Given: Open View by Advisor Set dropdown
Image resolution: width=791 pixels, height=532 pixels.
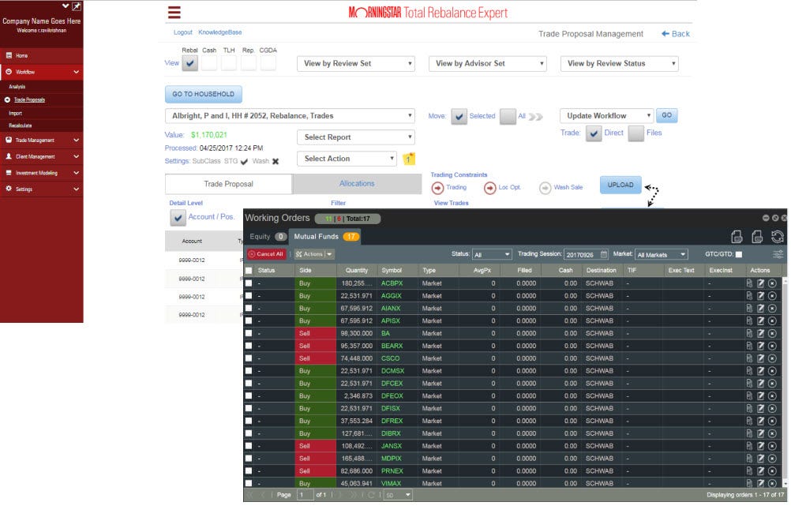Looking at the screenshot, I should coord(488,63).
